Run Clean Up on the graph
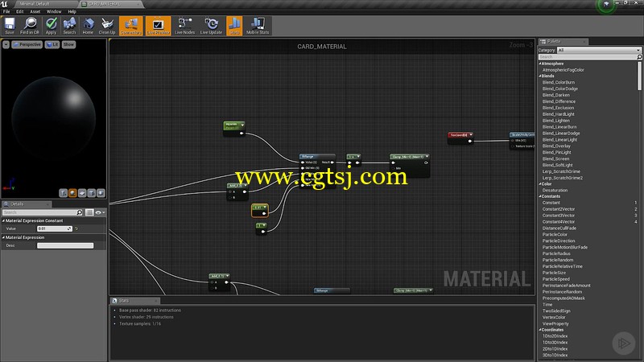This screenshot has width=644, height=362. click(x=107, y=26)
